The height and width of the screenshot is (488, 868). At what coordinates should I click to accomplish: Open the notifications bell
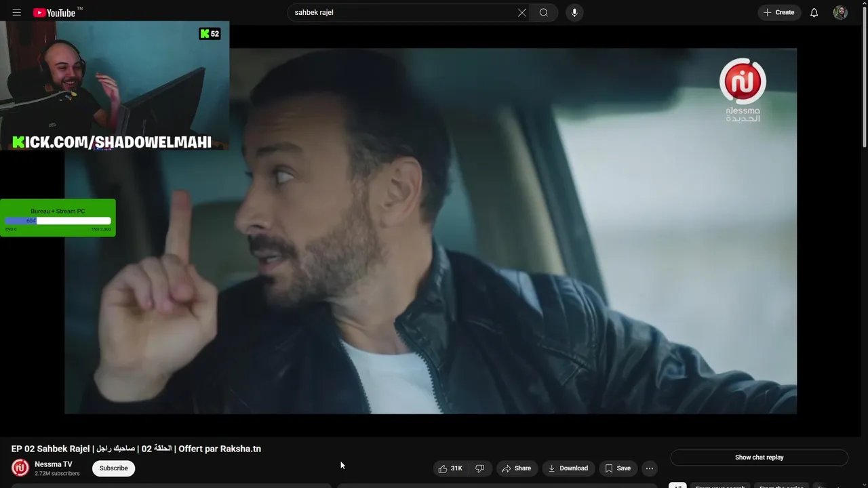(814, 12)
